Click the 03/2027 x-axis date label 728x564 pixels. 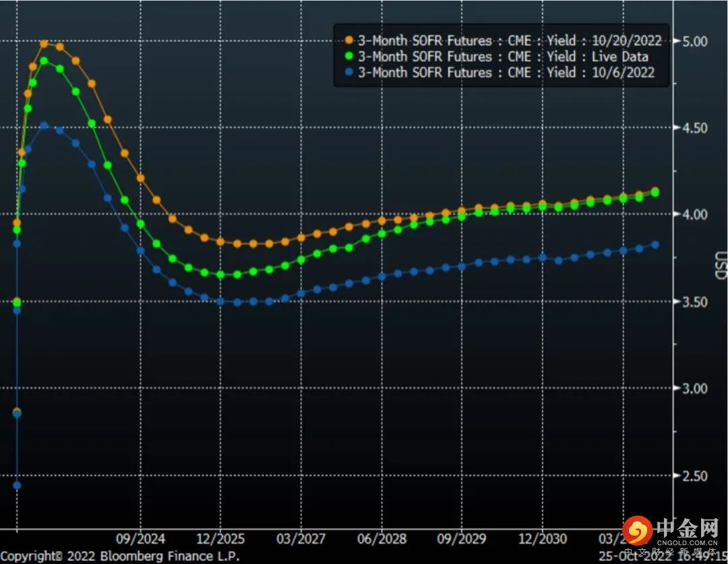(x=301, y=538)
